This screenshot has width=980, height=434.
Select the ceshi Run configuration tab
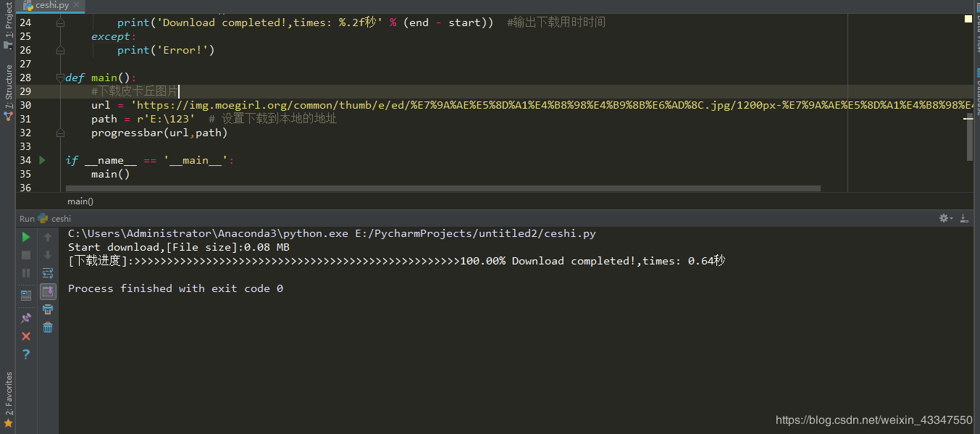[x=54, y=218]
